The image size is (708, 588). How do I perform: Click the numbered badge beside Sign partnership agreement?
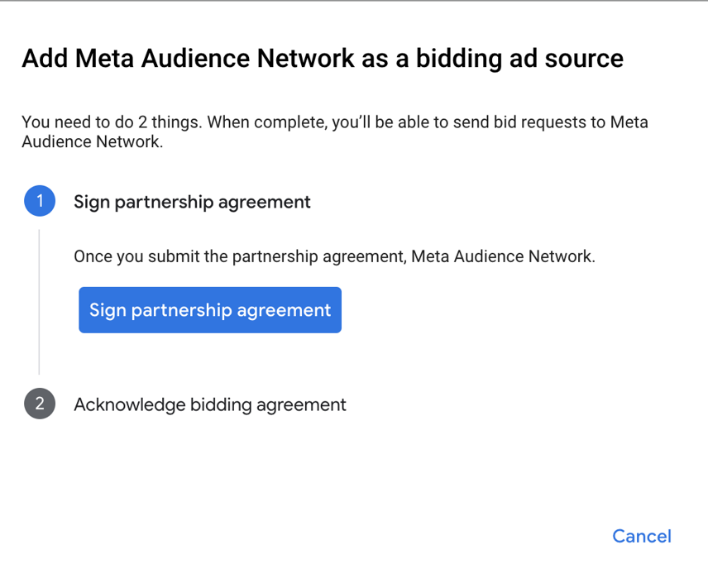pos(39,200)
